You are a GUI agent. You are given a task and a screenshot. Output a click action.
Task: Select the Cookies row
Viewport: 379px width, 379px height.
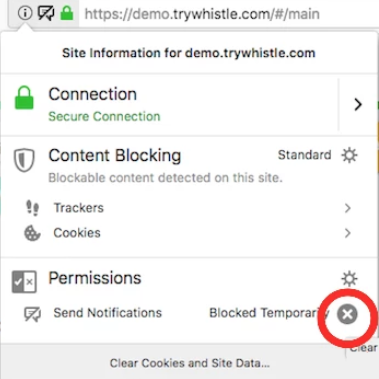(x=189, y=233)
